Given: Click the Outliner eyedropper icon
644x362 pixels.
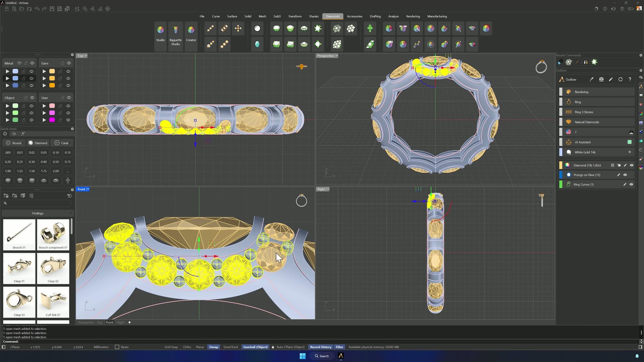Looking at the screenshot, I should coord(591,79).
